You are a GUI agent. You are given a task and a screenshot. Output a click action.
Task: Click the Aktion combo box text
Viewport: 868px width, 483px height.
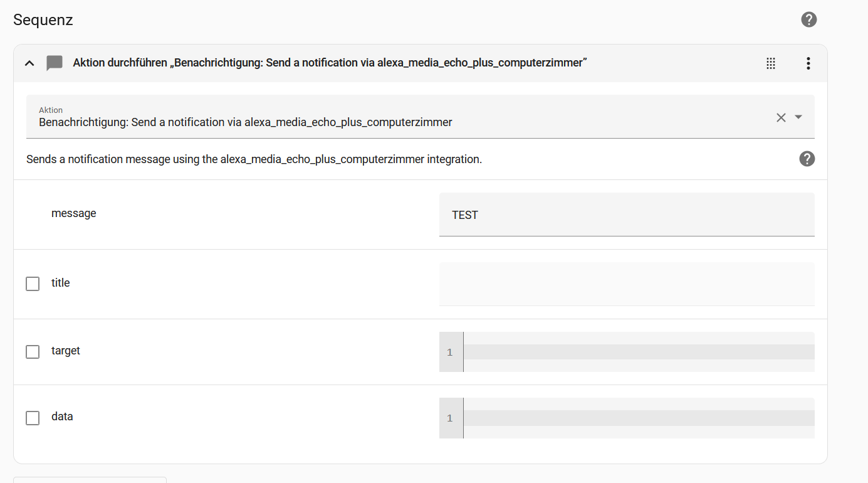click(x=245, y=122)
